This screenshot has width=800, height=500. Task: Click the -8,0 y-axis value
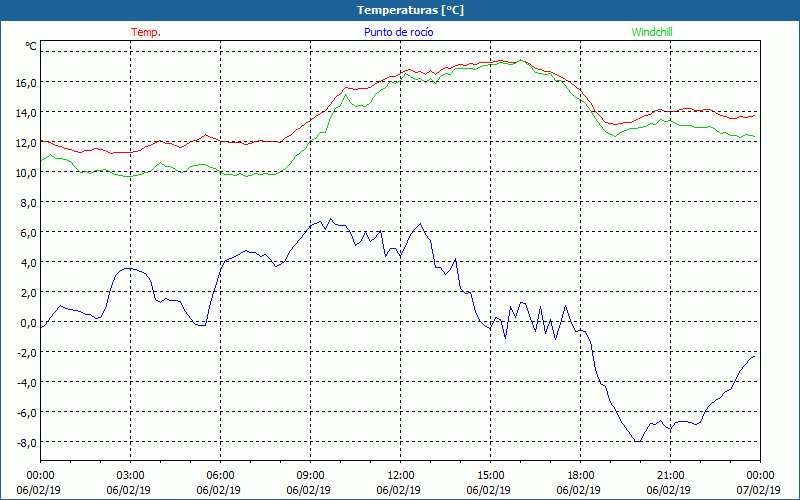(x=27, y=443)
